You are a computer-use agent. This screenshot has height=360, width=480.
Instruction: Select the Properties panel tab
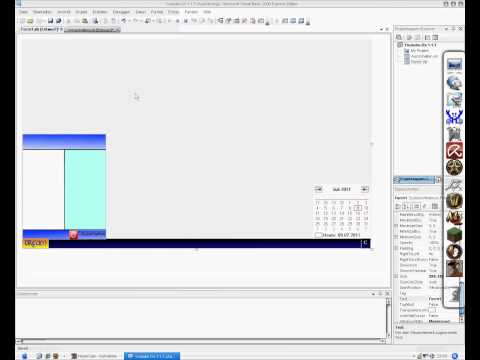(x=414, y=180)
